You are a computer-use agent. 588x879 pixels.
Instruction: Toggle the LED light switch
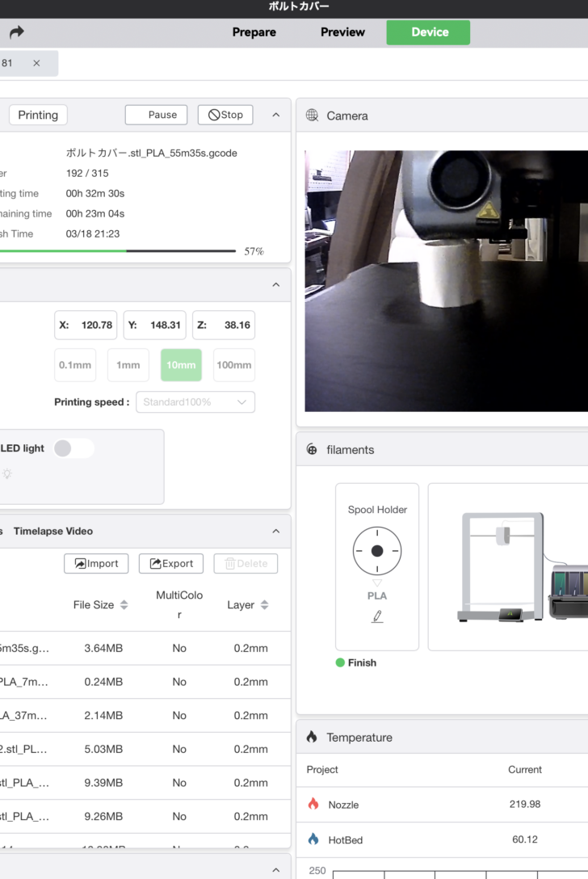click(x=73, y=448)
